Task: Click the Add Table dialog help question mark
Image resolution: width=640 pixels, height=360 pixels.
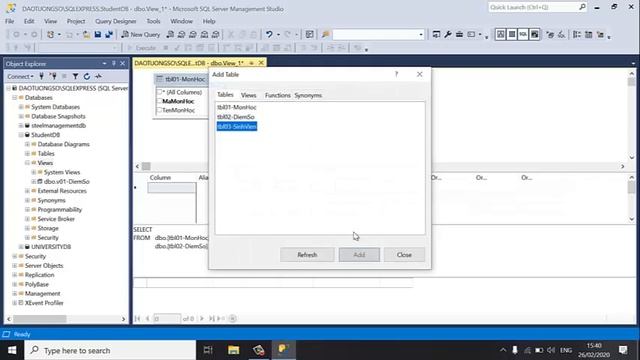Action: (x=396, y=74)
